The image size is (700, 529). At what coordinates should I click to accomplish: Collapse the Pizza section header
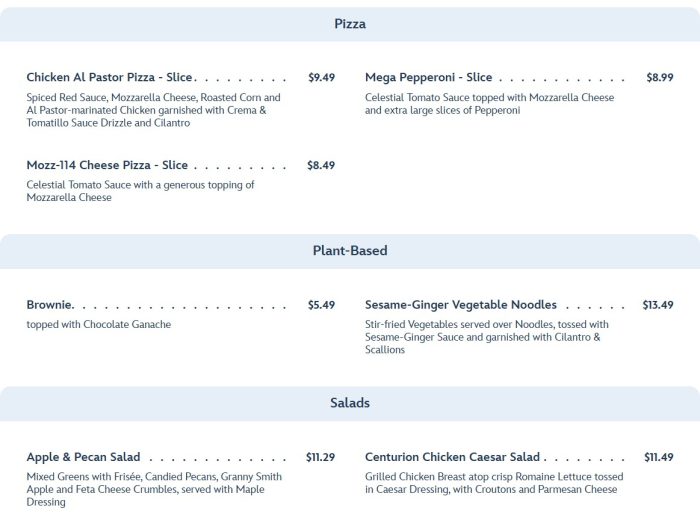click(350, 24)
